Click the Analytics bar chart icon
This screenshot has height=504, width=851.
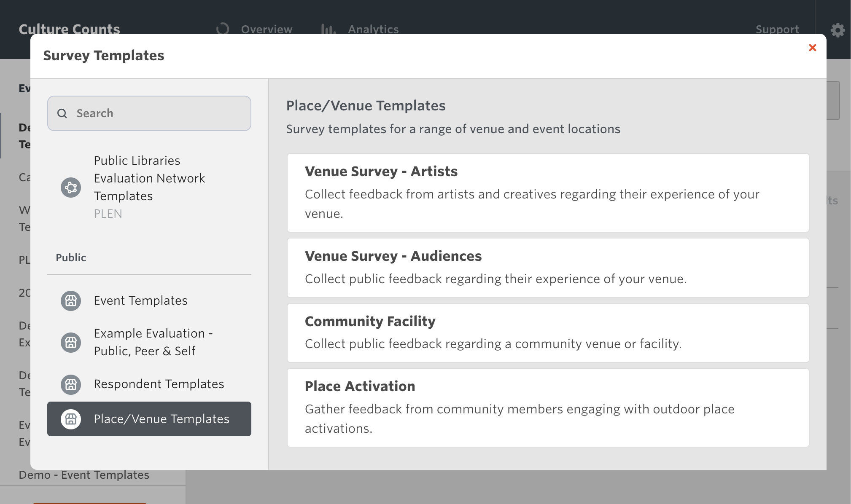(328, 29)
